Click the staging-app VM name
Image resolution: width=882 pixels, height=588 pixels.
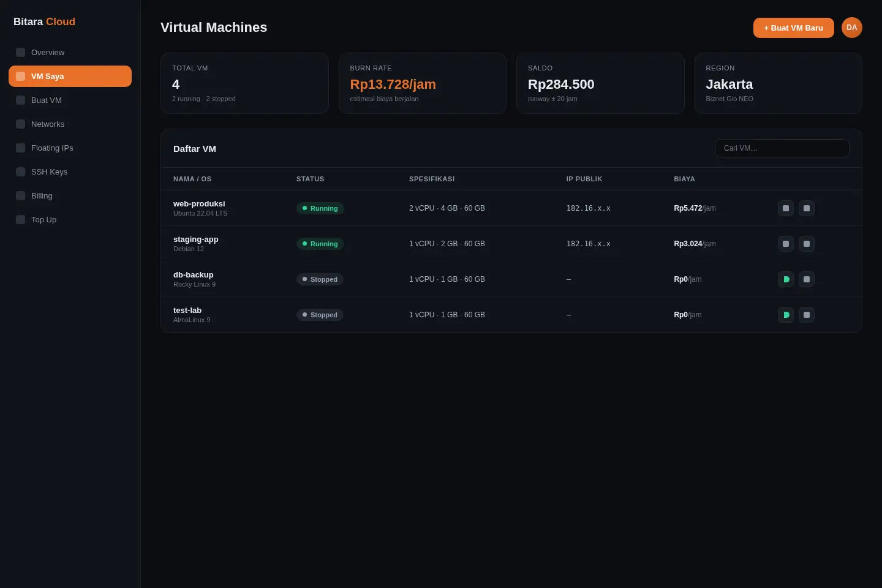196,239
